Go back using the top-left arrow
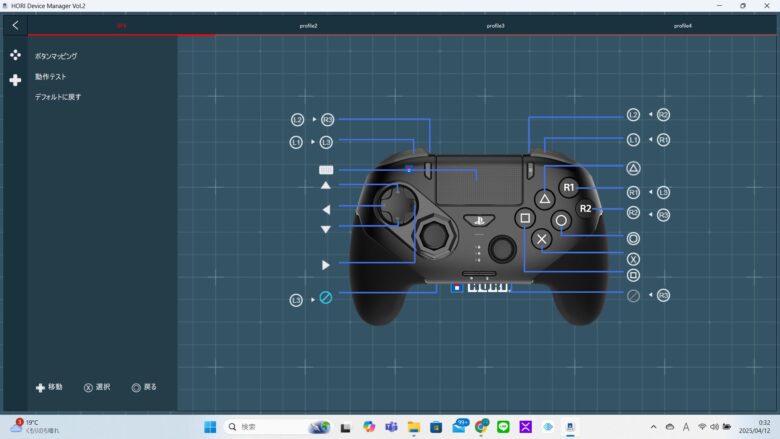 (15, 25)
